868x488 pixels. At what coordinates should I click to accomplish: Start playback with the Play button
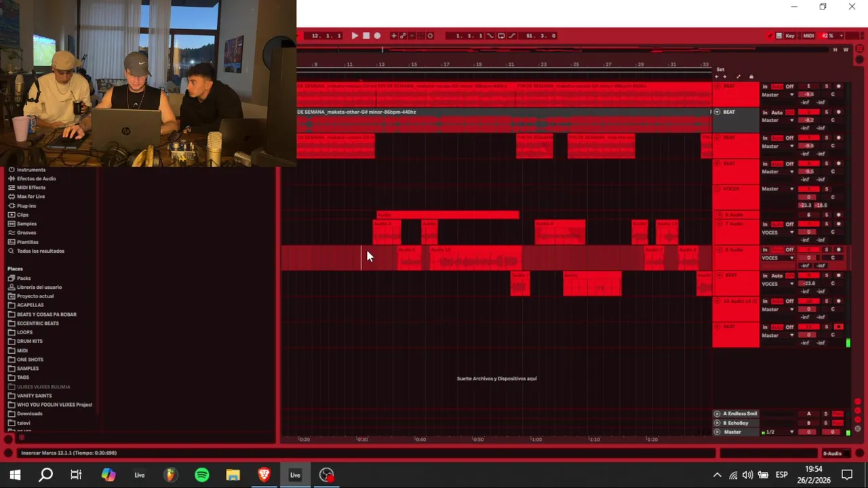(355, 36)
